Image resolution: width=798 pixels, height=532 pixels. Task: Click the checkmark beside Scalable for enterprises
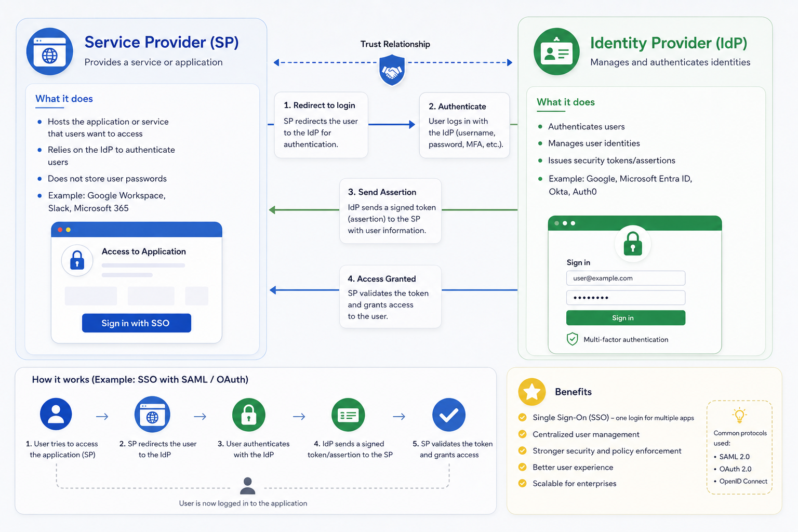point(522,483)
